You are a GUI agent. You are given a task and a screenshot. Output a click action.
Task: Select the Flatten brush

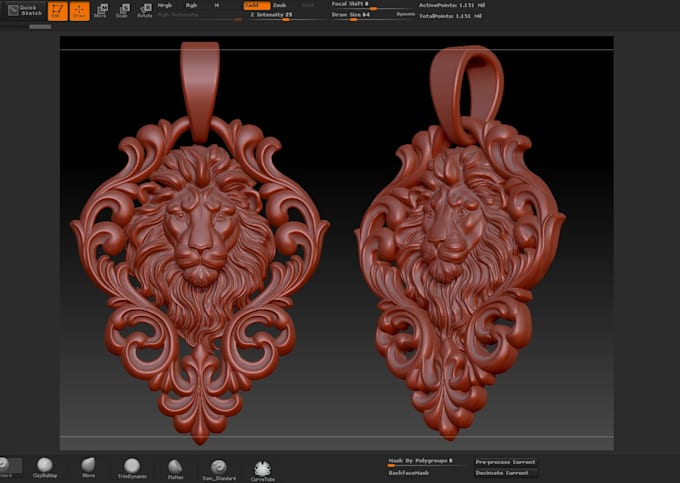tap(175, 470)
